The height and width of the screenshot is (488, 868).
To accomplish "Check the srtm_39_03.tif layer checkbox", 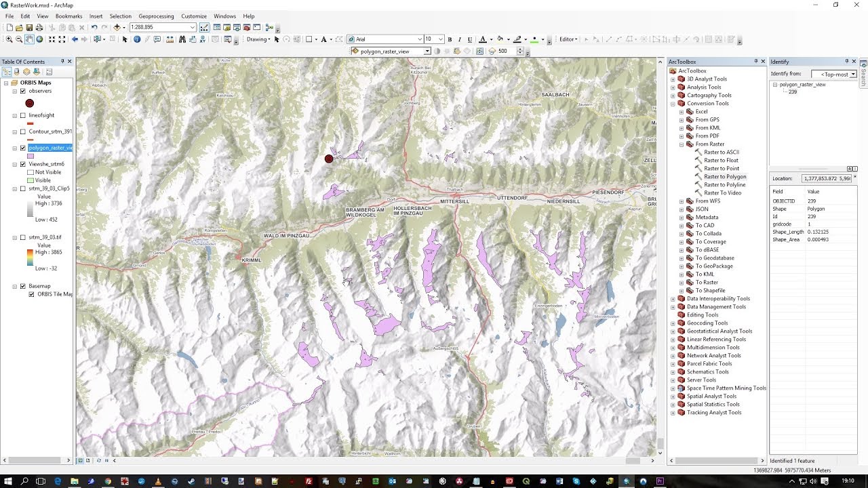I will (23, 237).
